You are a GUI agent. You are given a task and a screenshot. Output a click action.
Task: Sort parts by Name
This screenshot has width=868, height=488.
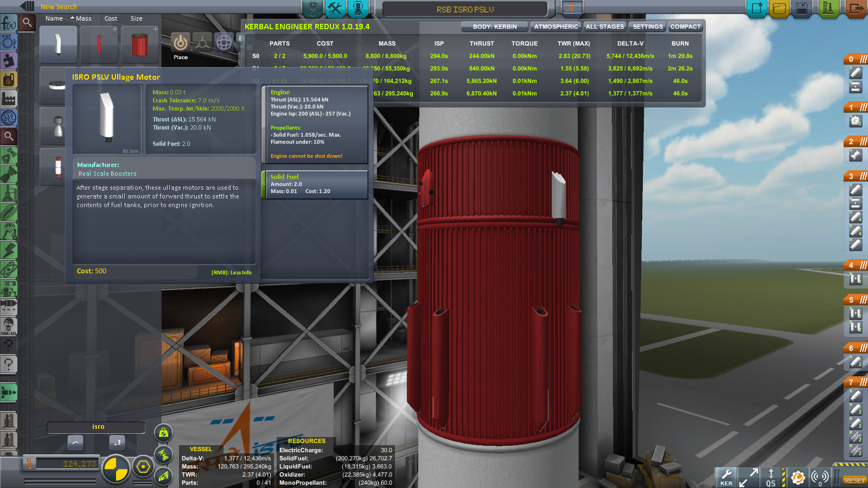click(54, 18)
